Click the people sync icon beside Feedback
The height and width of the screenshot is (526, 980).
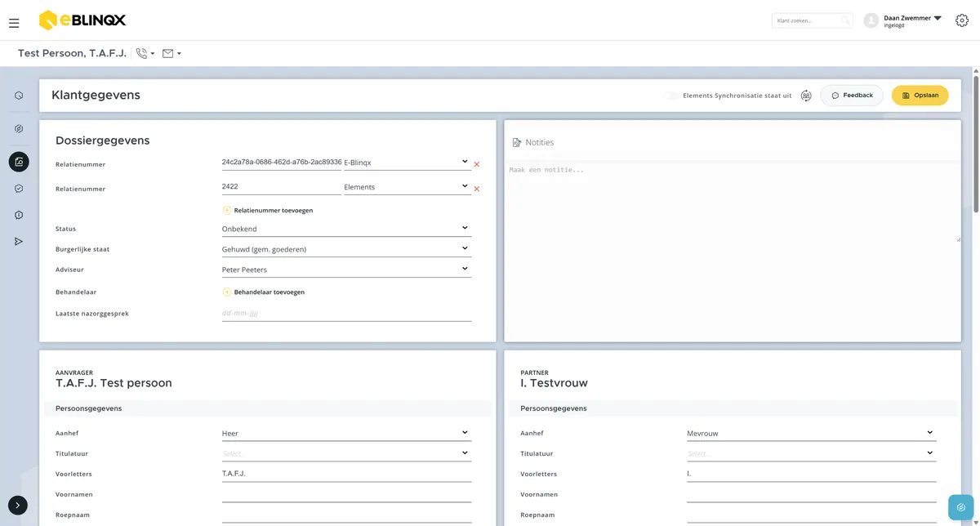click(806, 96)
